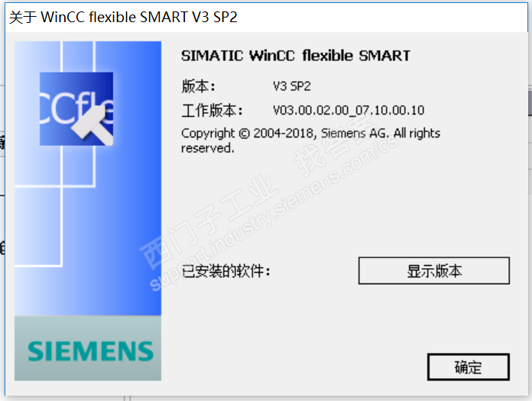Viewport: 532px width, 401px height.
Task: Click the gray scrollbar behind dialog's right edge
Action: (530, 102)
